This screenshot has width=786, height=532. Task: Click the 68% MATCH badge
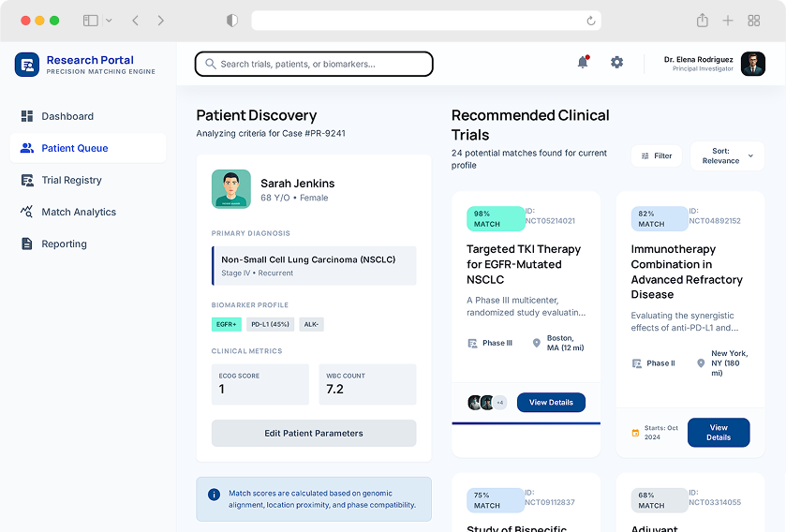660,500
